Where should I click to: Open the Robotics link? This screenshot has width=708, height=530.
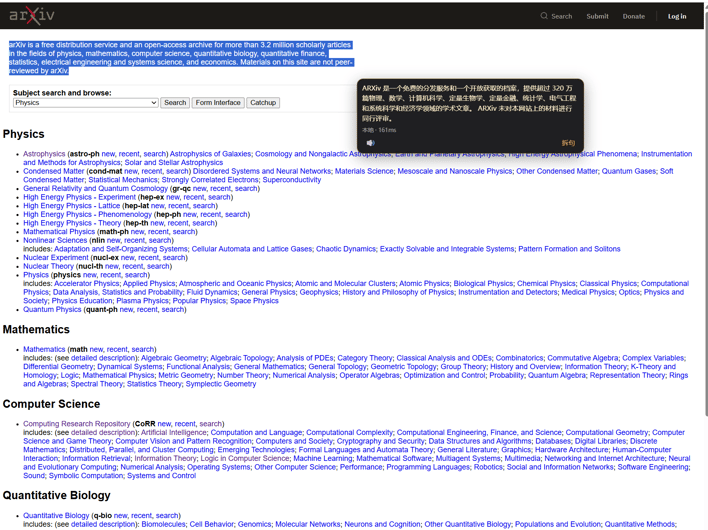pos(488,467)
